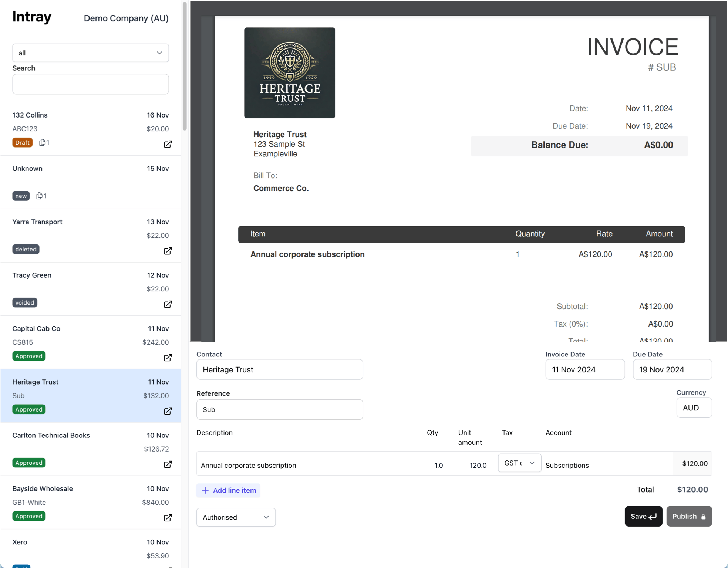Open Carlton Technical Books external link icon
Screen dimensions: 728x568
point(168,464)
